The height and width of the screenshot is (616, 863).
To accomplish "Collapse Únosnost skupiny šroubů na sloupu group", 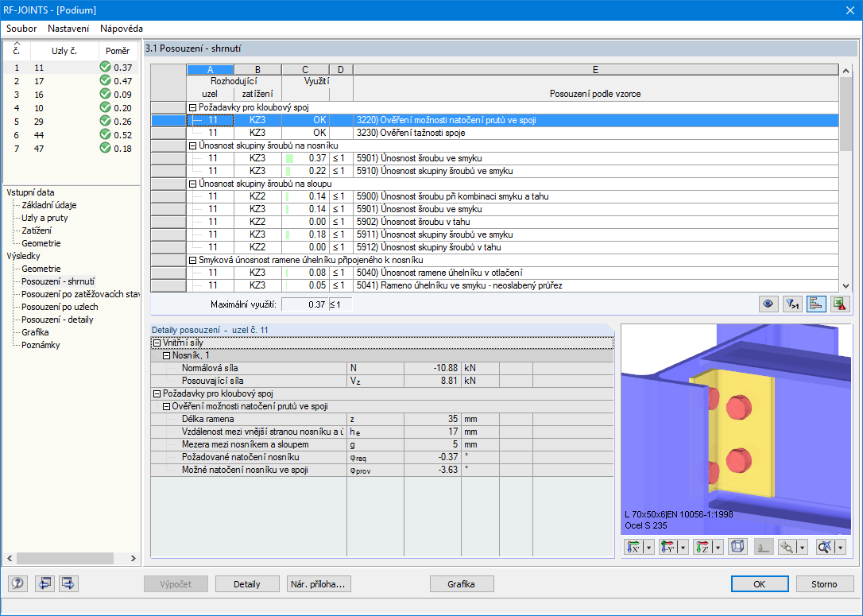I will 192,184.
